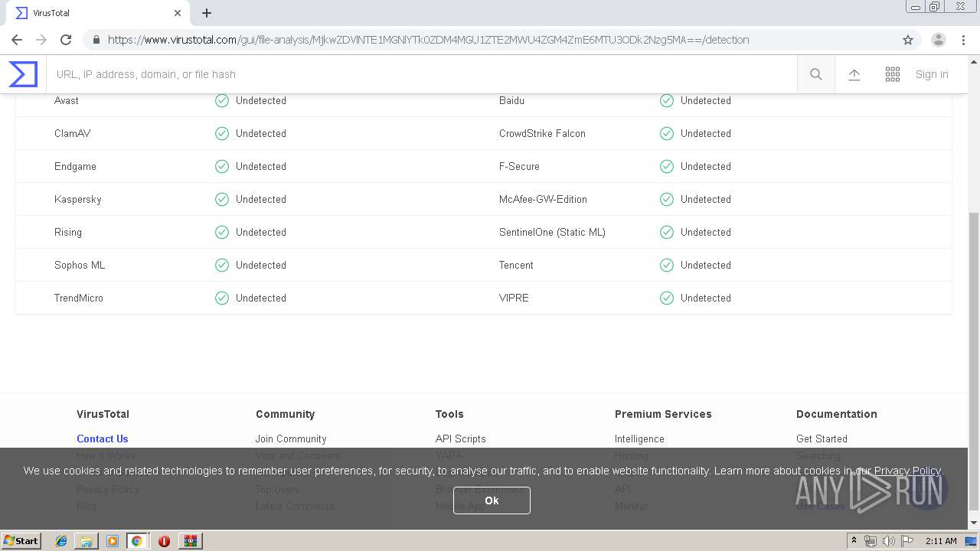Close the VirusTotal tab
Viewport: 980px width, 551px height.
(178, 13)
